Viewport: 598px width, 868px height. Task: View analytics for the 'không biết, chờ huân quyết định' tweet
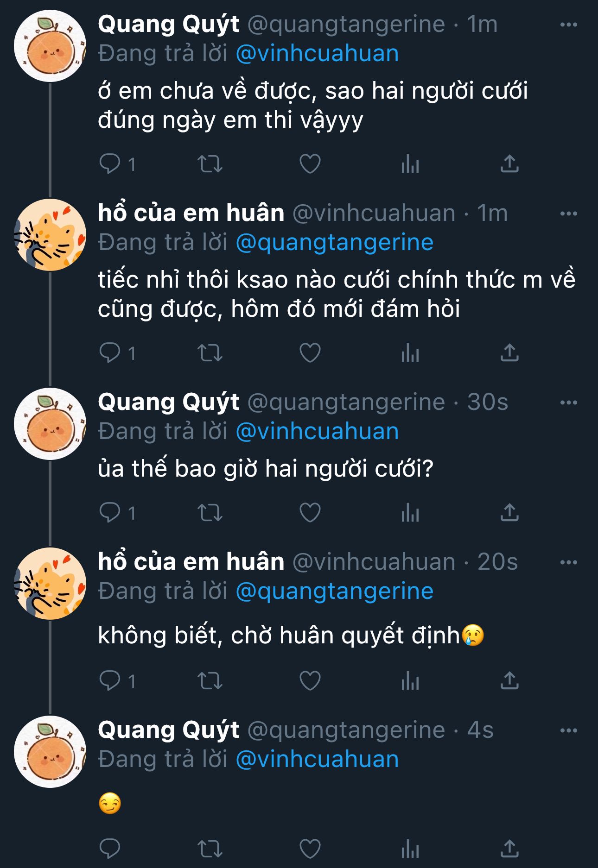[410, 681]
